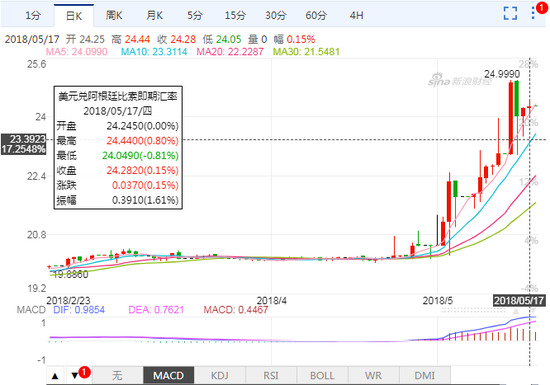This screenshot has height=385, width=550.
Task: Click the 2018/5 date axis label
Action: point(437,300)
